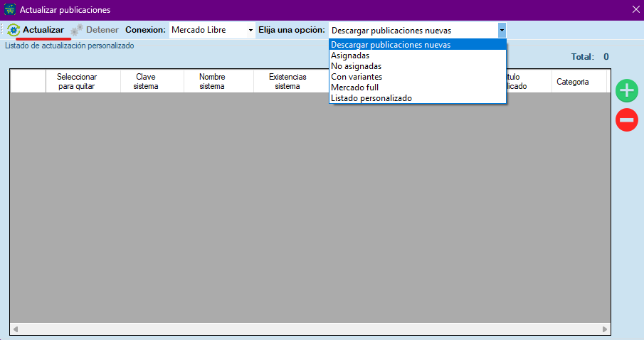
Task: Click the Detener gears icon
Action: (77, 31)
